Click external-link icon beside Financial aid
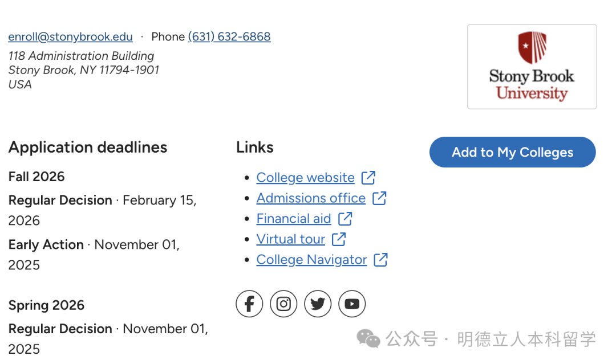616x364 pixels. (345, 219)
